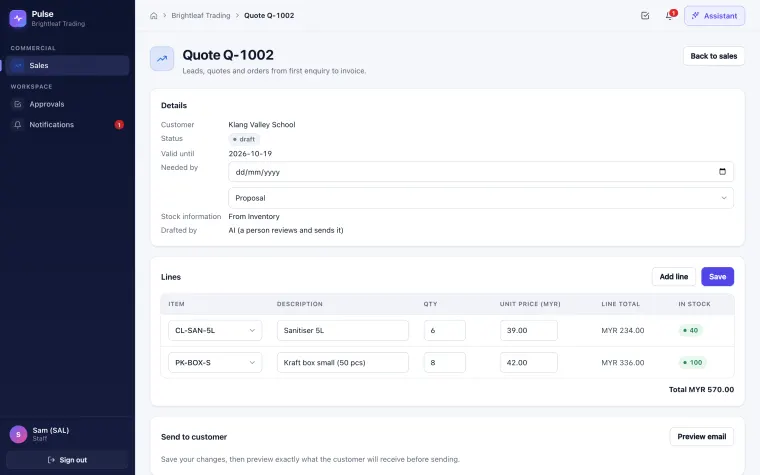Click the line total MYR 336.00
Image resolution: width=760 pixels, height=475 pixels.
pyautogui.click(x=623, y=363)
